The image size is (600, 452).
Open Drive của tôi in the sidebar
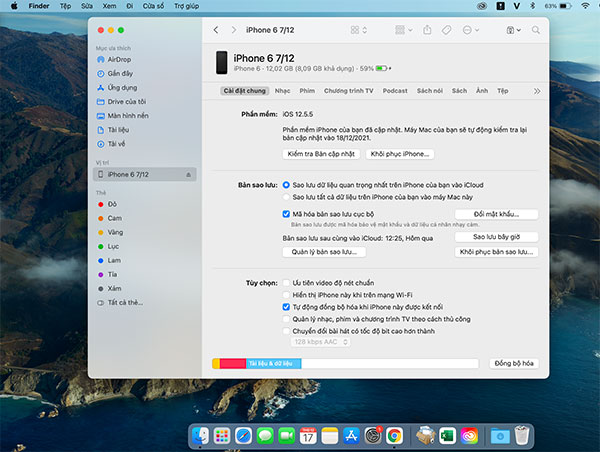click(x=121, y=101)
